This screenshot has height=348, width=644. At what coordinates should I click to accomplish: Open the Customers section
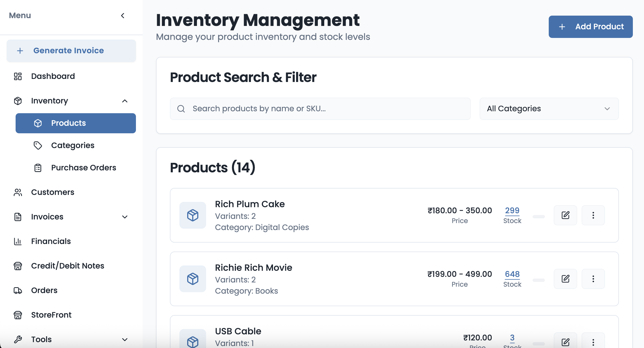click(52, 192)
